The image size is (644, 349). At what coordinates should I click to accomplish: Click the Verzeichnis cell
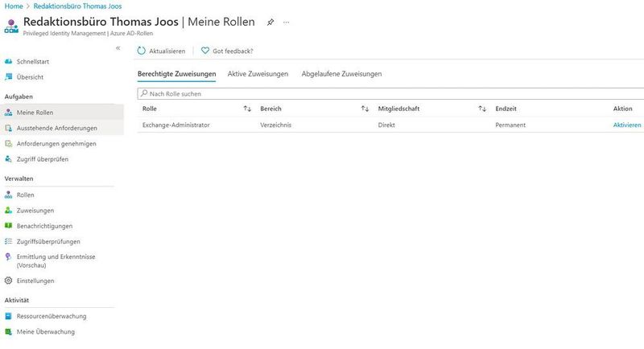[x=275, y=125]
